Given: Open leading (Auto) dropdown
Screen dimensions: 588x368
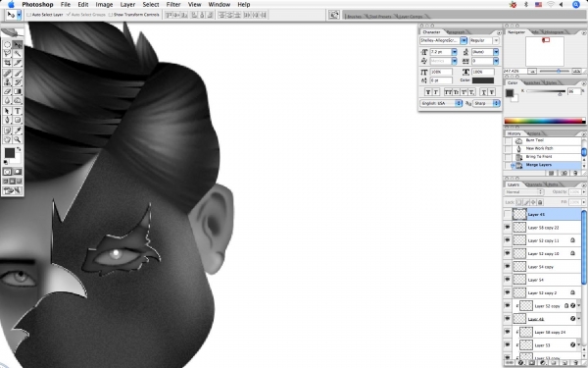Looking at the screenshot, I should [x=496, y=52].
